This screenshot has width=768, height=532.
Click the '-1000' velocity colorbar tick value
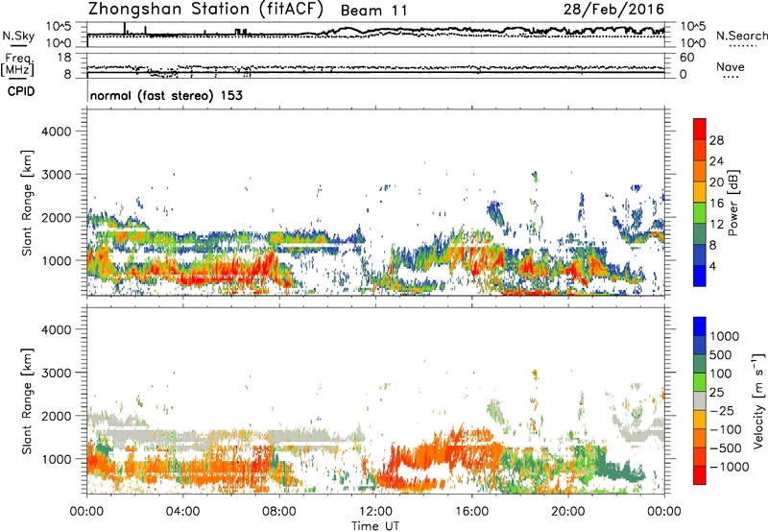coord(729,467)
